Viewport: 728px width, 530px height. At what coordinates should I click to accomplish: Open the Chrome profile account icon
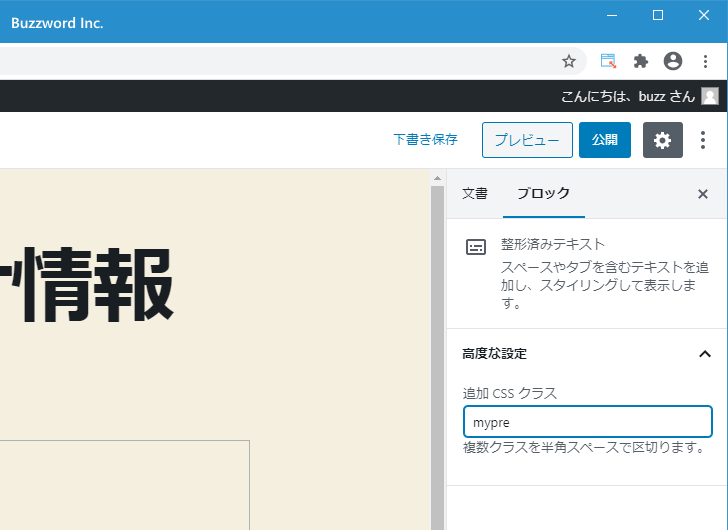point(673,61)
